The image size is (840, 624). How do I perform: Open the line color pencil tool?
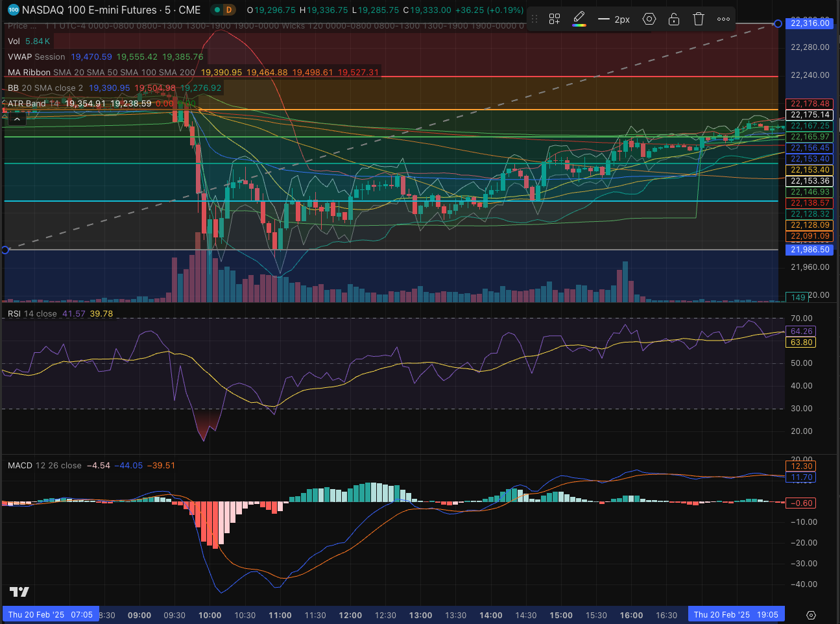579,19
